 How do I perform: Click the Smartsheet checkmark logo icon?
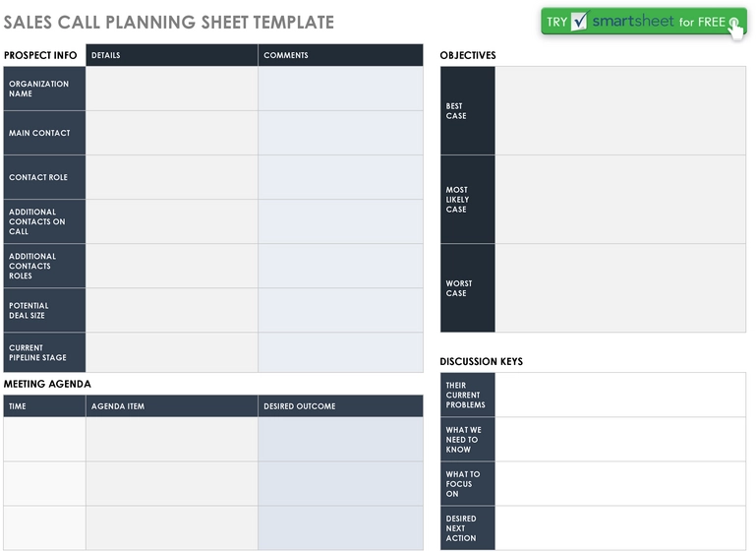(x=579, y=22)
